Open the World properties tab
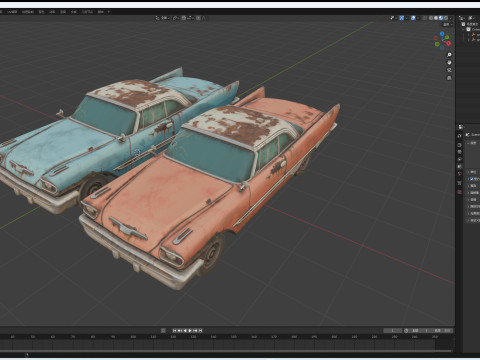Viewport: 480px width, 360px height. (459, 173)
